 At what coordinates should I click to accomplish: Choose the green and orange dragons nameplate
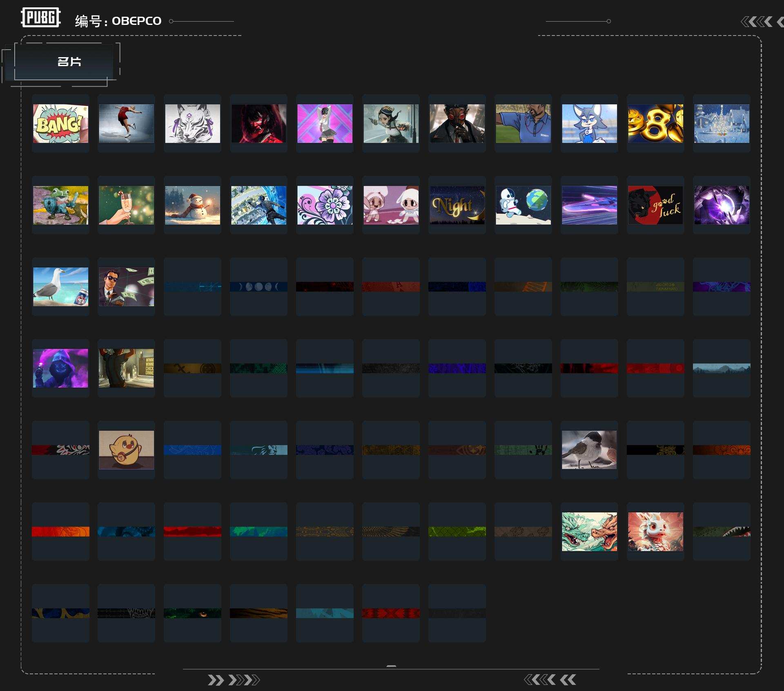click(x=589, y=531)
